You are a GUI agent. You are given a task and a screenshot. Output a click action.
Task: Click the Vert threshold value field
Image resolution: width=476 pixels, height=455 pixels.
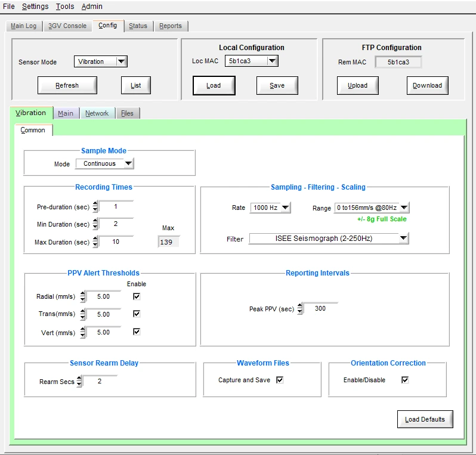(104, 332)
